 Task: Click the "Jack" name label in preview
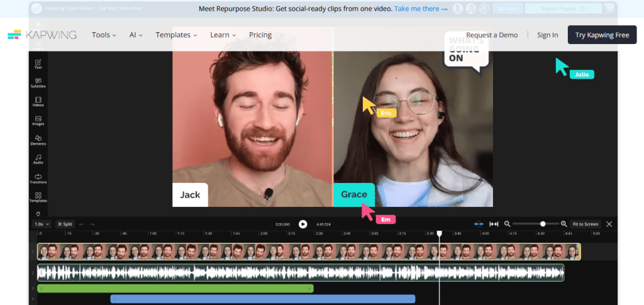tap(190, 195)
